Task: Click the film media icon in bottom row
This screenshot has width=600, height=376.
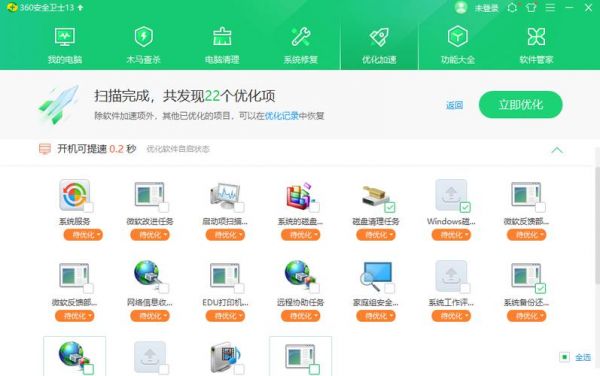Action: [225, 357]
